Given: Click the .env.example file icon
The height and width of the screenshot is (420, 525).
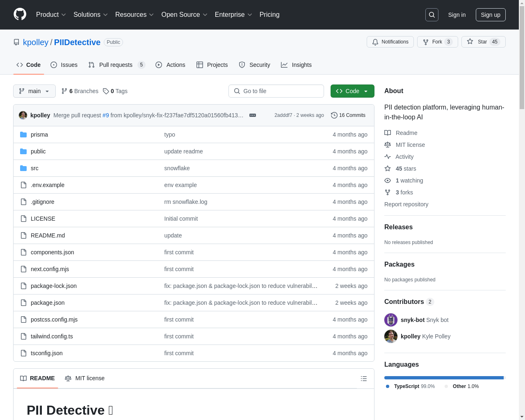Looking at the screenshot, I should (23, 185).
